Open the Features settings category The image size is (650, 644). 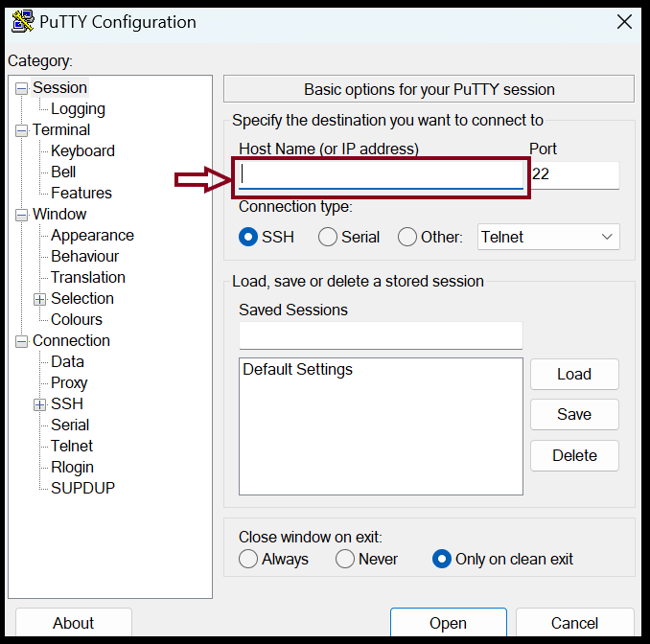(x=81, y=194)
